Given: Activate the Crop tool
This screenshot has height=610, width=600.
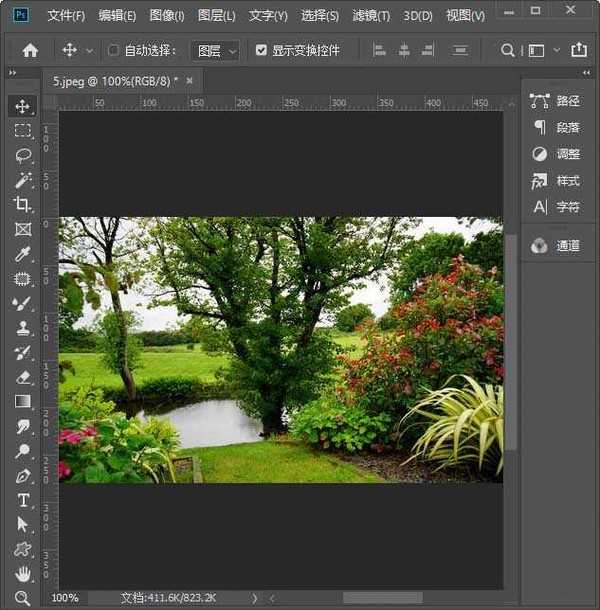Looking at the screenshot, I should [x=22, y=204].
